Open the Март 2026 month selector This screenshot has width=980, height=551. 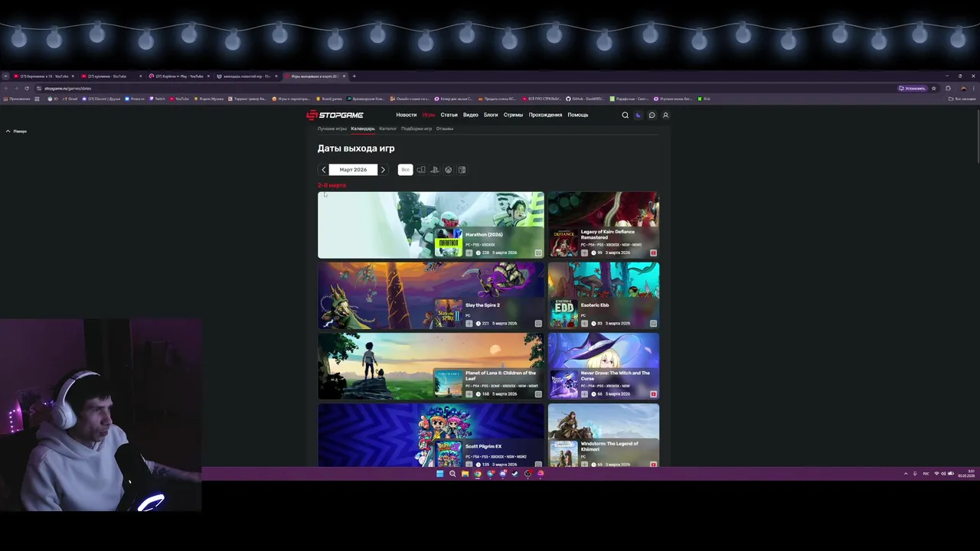[353, 170]
